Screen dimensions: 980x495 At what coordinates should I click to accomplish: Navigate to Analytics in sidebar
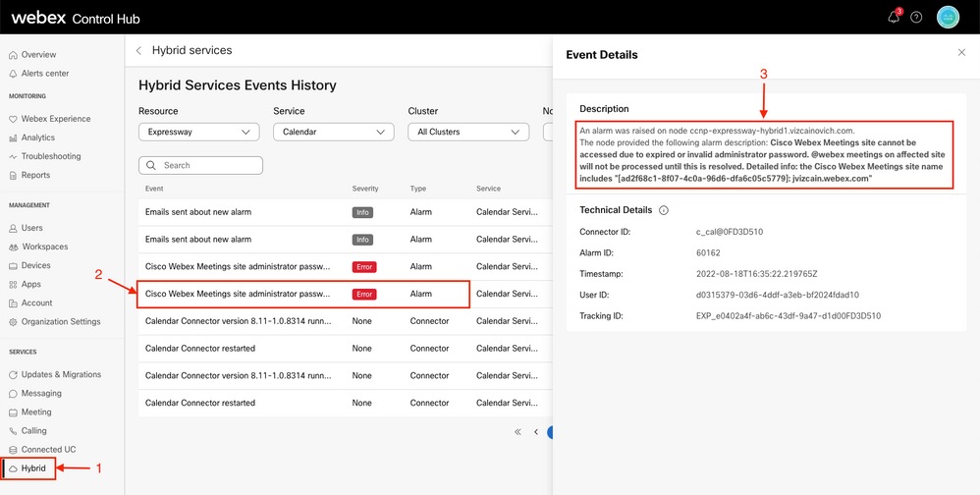point(38,137)
